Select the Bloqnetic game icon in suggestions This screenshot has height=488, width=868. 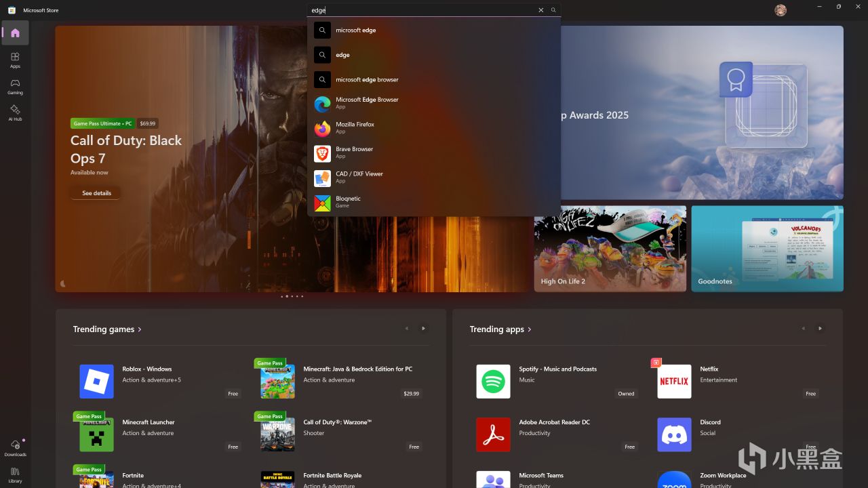coord(322,203)
